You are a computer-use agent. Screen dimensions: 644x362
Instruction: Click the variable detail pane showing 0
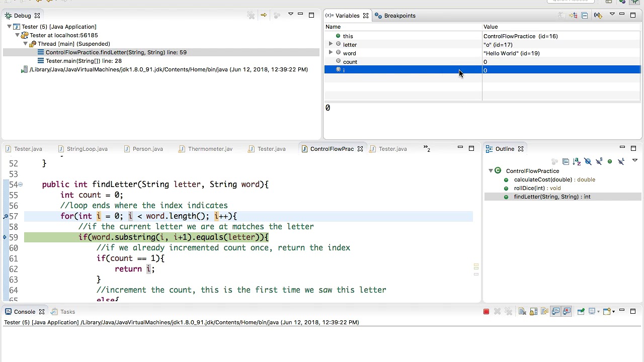[x=482, y=120]
